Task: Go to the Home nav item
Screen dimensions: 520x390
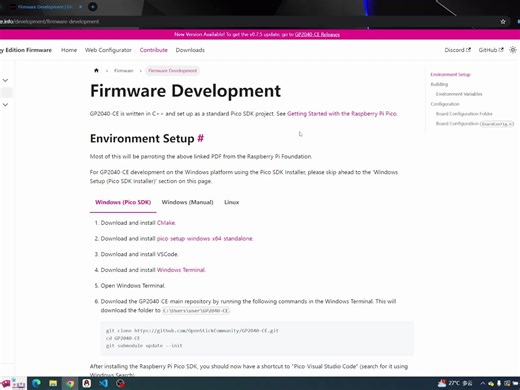Action: [69, 50]
